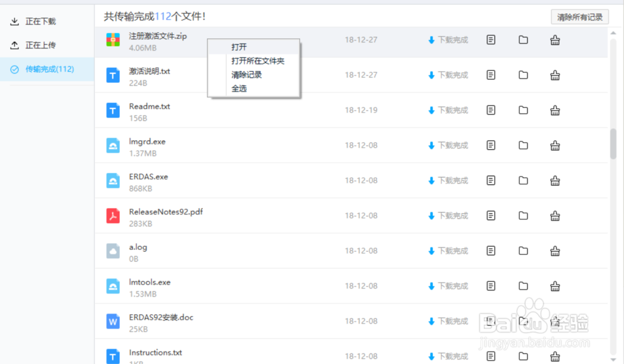Click 下载完成 status of a.log
The height and width of the screenshot is (364, 624).
pyautogui.click(x=448, y=251)
